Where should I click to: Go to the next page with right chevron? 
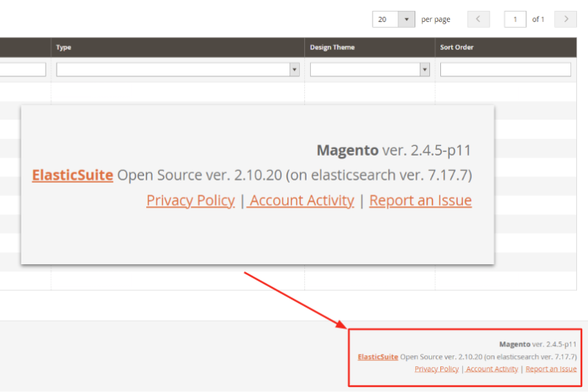[x=565, y=20]
